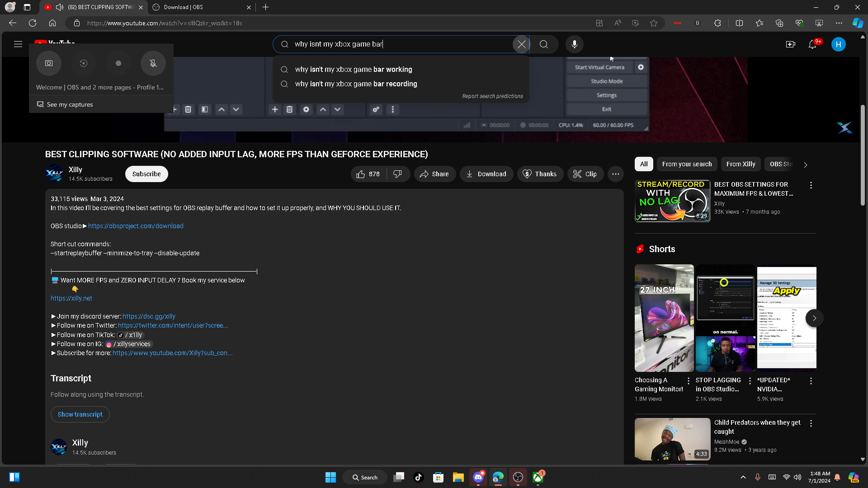
Task: Select the OBS Studio chip
Action: 781,164
